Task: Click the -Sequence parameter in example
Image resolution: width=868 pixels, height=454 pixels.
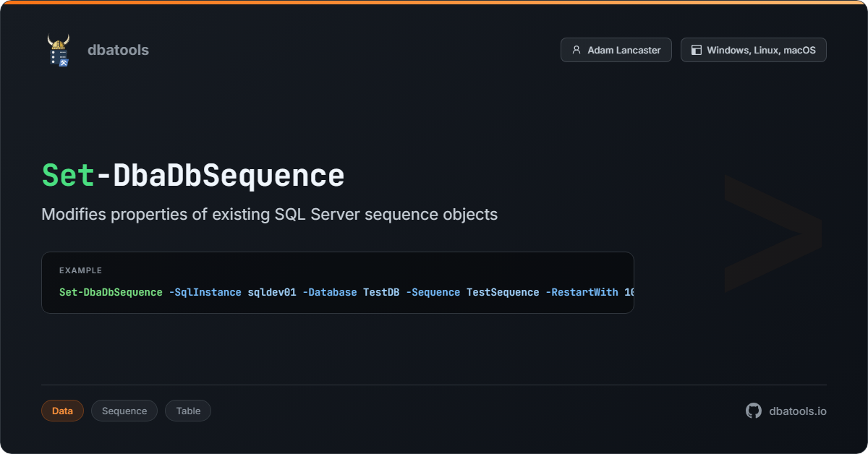Action: coord(433,292)
